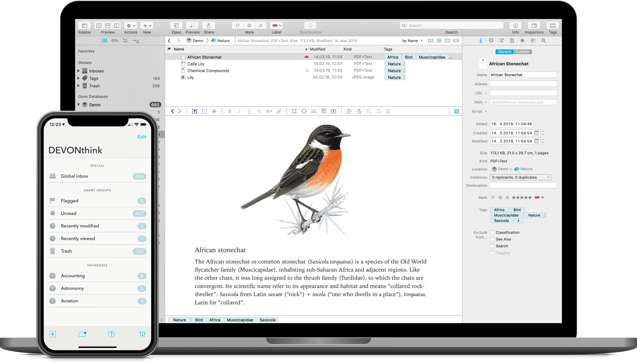Select the Generic inspector tab
This screenshot has height=364, width=637.
[x=504, y=52]
